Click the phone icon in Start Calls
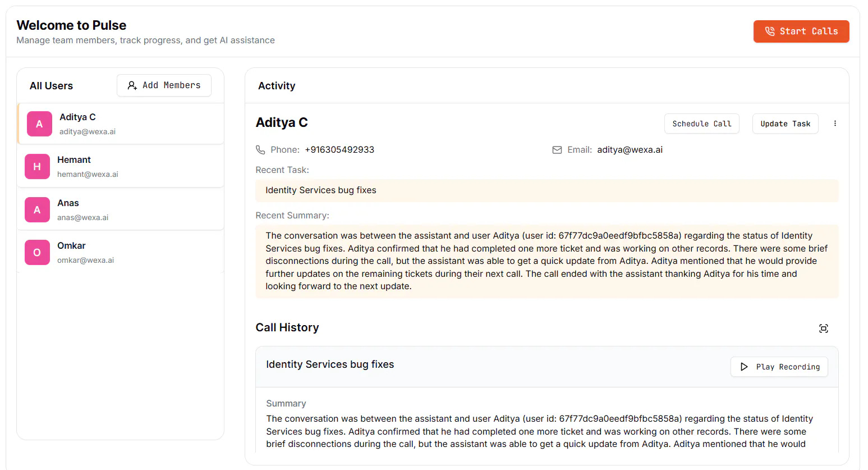 770,31
